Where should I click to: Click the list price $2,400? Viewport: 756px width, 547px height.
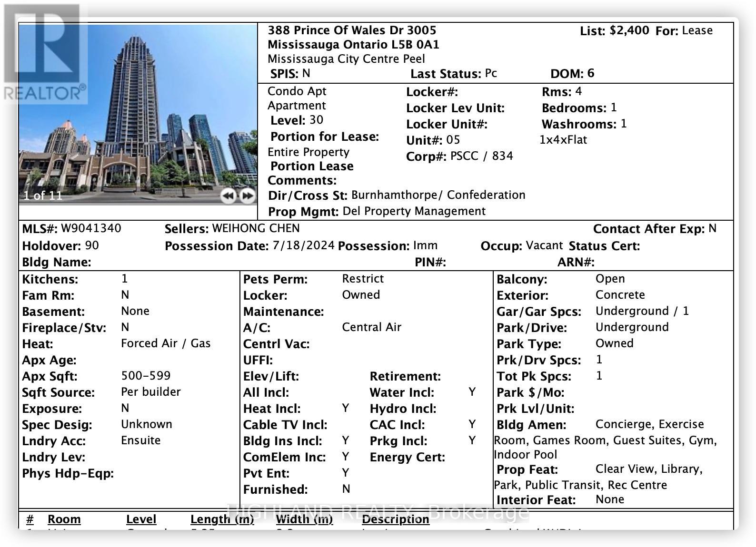tap(629, 30)
